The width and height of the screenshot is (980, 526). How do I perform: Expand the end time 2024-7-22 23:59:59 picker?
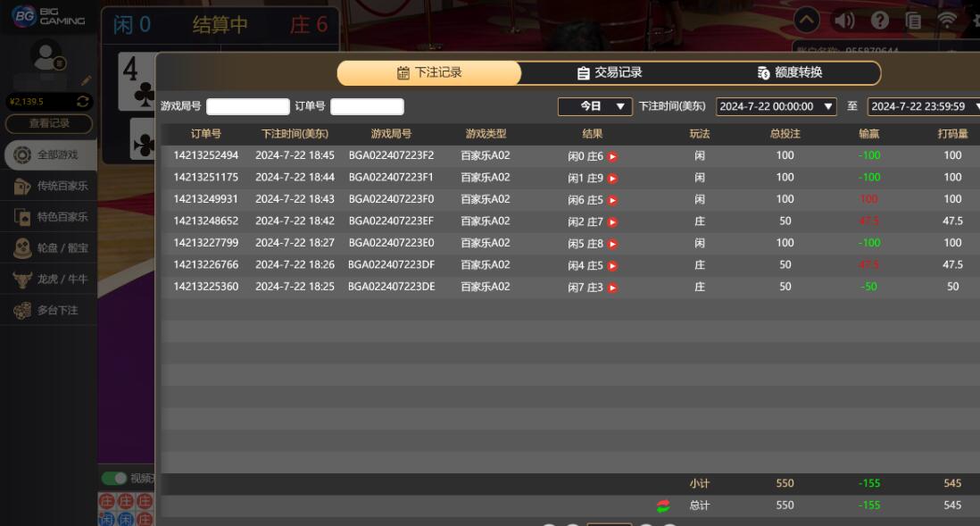(x=923, y=106)
